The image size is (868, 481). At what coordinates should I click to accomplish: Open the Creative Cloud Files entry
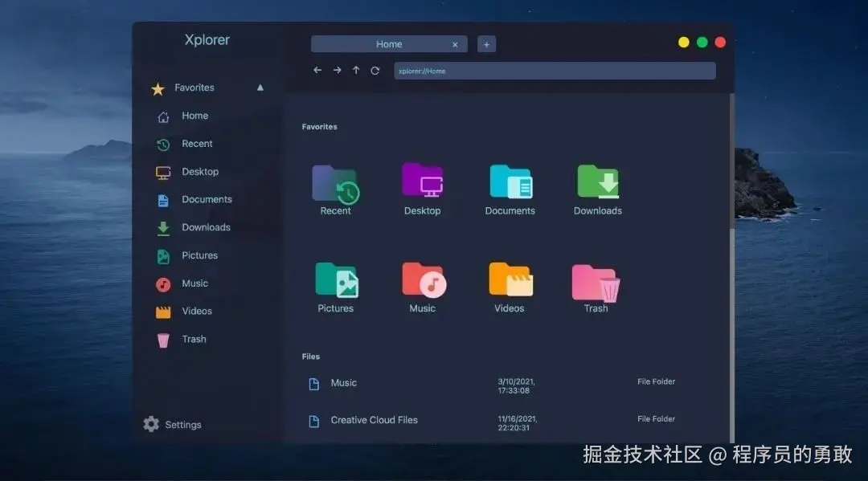pyautogui.click(x=374, y=420)
